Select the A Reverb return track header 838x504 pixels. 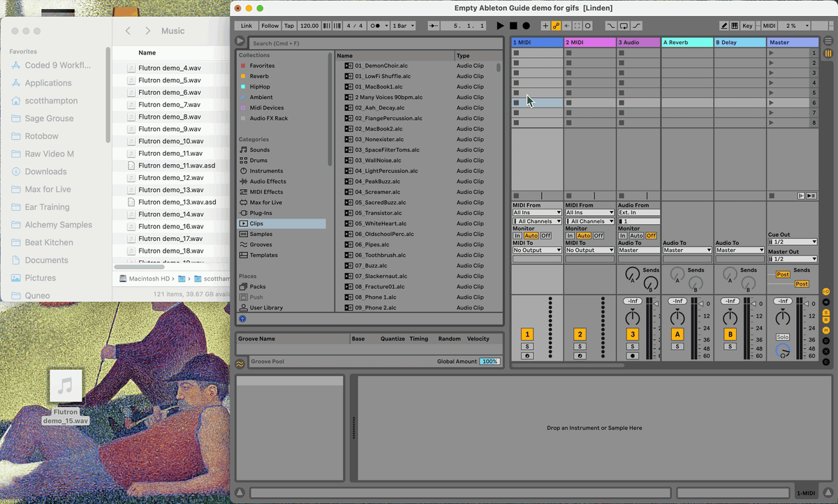click(687, 42)
